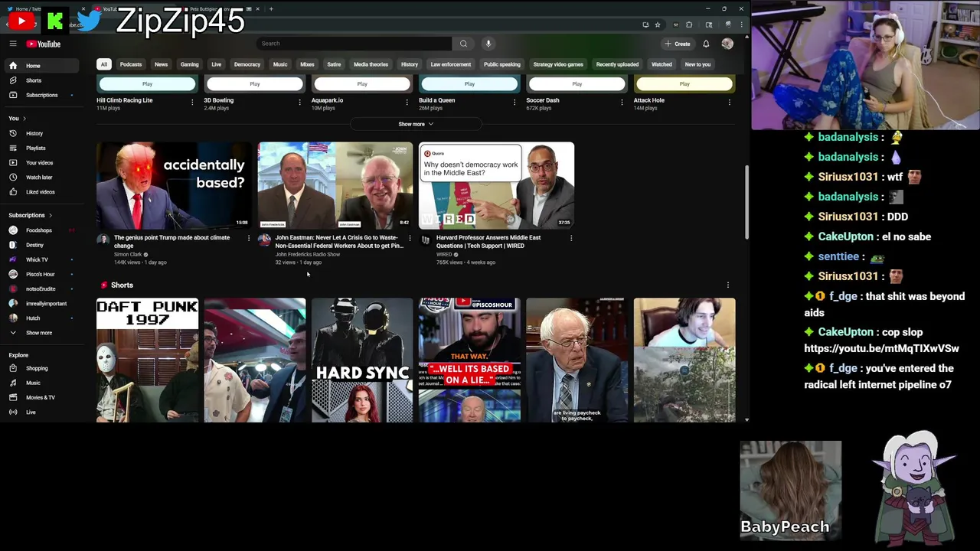This screenshot has width=980, height=551.
Task: Open Movies & TV under Explore
Action: pyautogui.click(x=43, y=397)
